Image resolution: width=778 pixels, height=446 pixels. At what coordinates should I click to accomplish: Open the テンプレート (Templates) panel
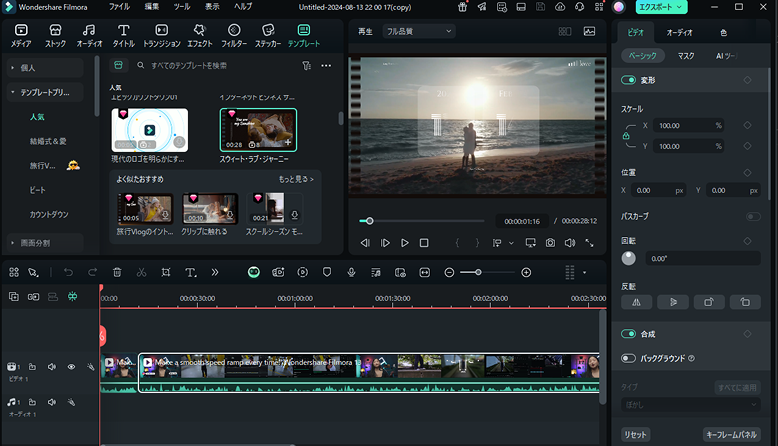[x=304, y=36]
